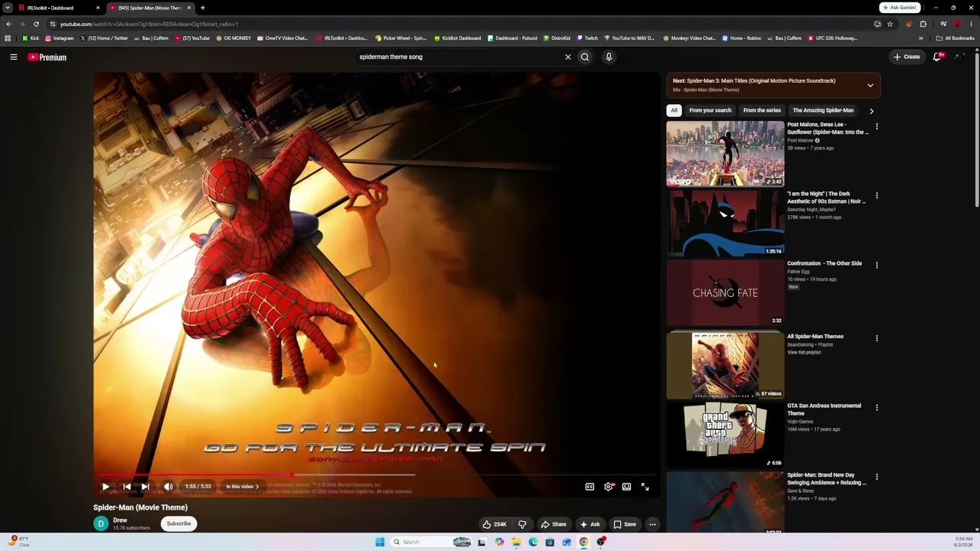This screenshot has width=980, height=551.
Task: Like the Spider-Man video
Action: tap(494, 524)
